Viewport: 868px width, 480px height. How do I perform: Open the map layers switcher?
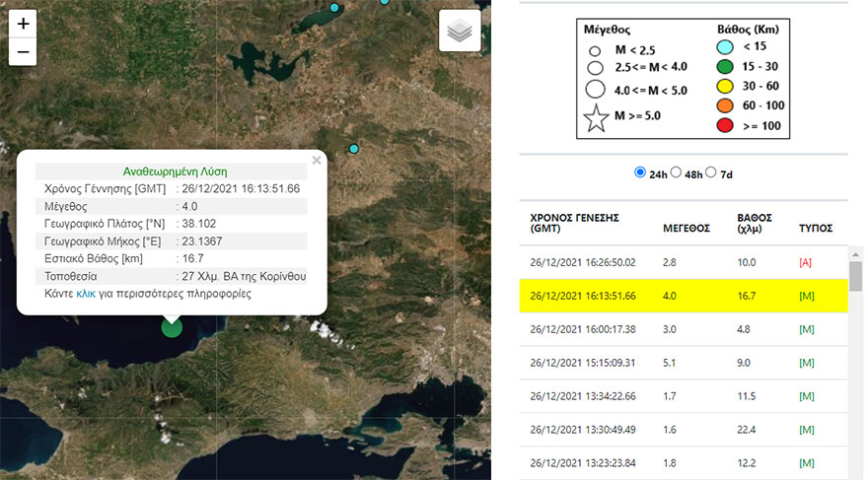pos(460,32)
